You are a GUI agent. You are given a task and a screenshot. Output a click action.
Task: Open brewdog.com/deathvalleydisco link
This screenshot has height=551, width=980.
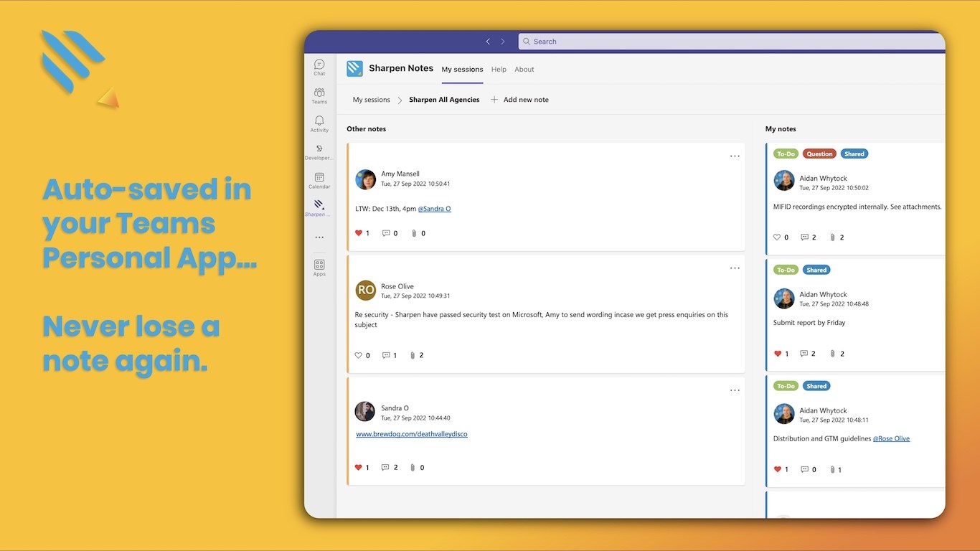(412, 434)
